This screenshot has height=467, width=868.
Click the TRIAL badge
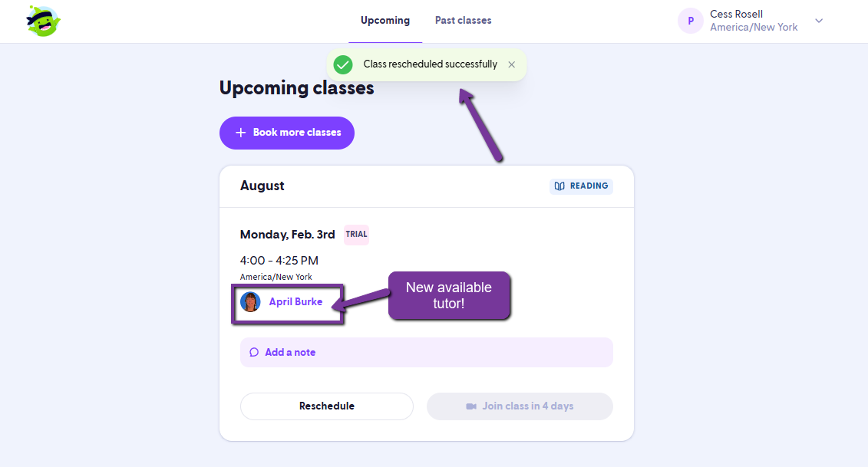point(357,235)
